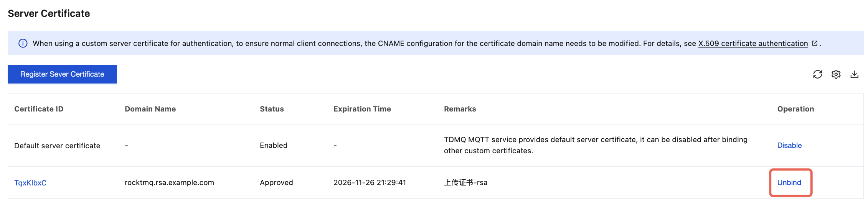
Task: Click the Expiration Time column header
Action: 362,109
